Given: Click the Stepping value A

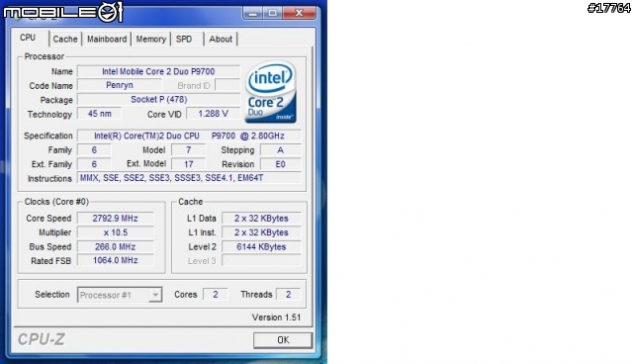Looking at the screenshot, I should [281, 150].
